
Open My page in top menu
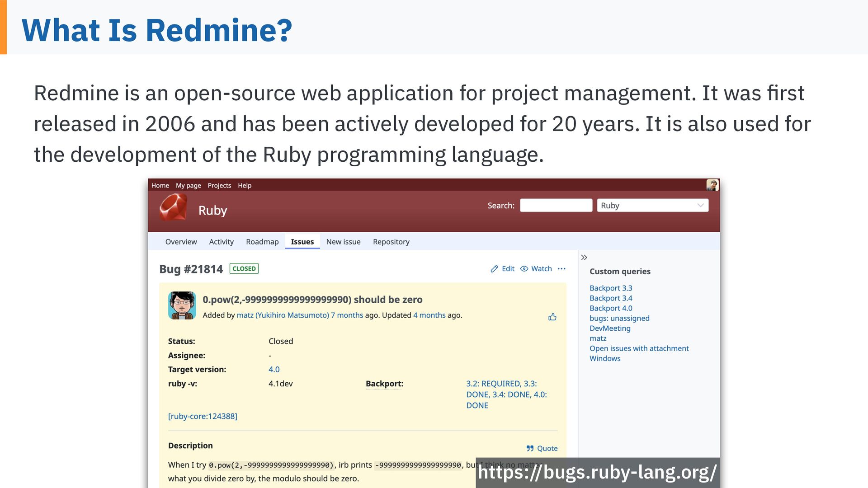(x=189, y=185)
